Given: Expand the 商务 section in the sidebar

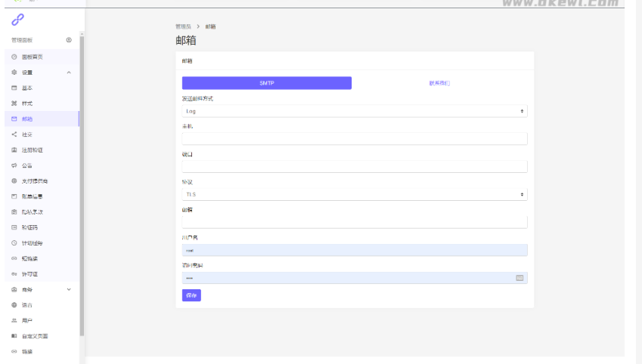Looking at the screenshot, I should point(69,289).
